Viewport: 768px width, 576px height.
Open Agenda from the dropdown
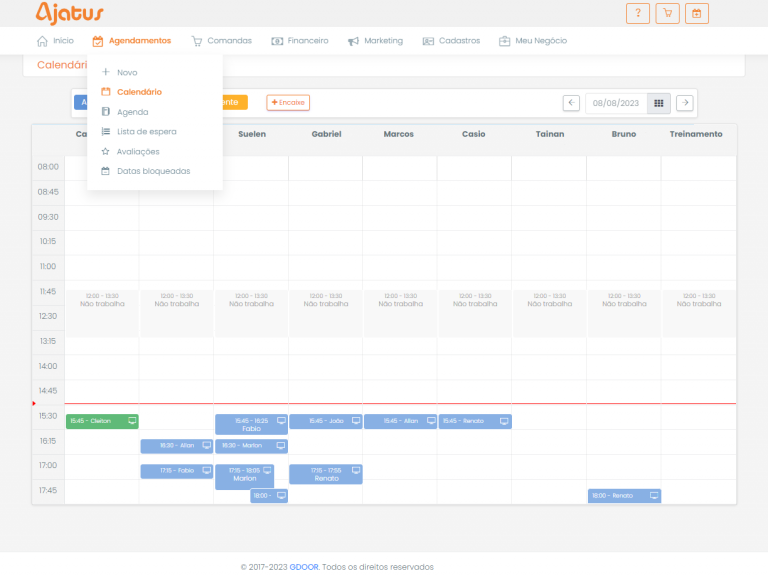(x=132, y=112)
